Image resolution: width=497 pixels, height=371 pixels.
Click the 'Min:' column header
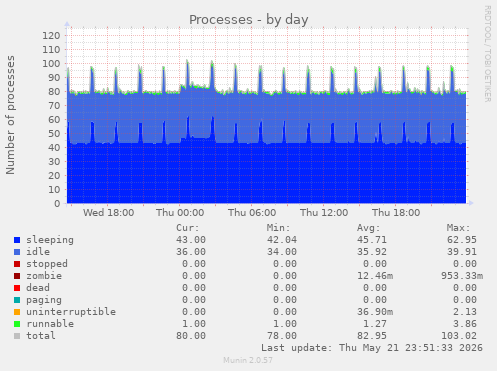pos(278,228)
